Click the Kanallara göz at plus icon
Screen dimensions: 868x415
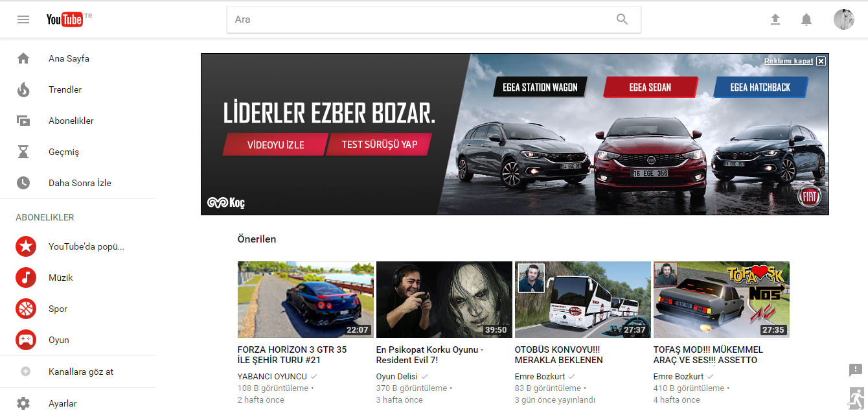(x=26, y=372)
